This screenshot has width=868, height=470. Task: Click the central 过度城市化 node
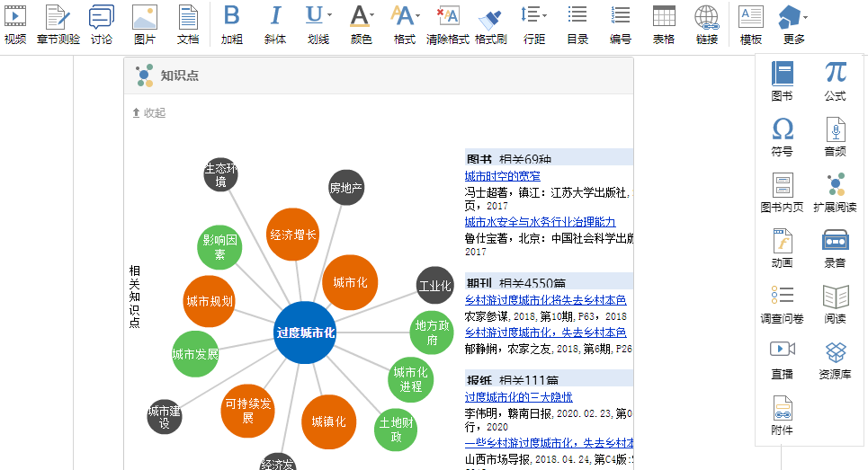306,333
